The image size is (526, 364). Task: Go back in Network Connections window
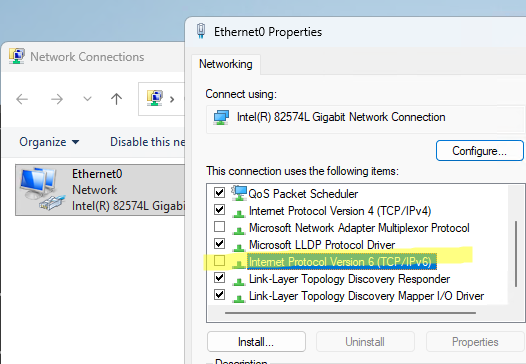pyautogui.click(x=22, y=99)
